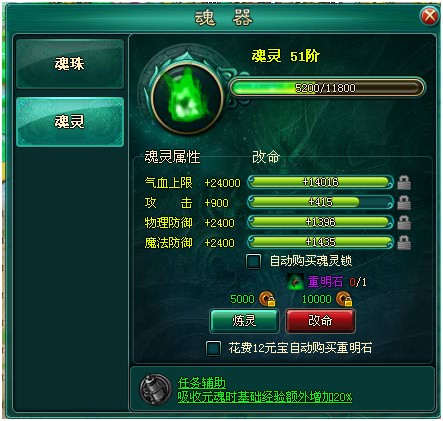The image size is (443, 421).
Task: Click the green soul spirit orb icon
Action: pos(187,98)
